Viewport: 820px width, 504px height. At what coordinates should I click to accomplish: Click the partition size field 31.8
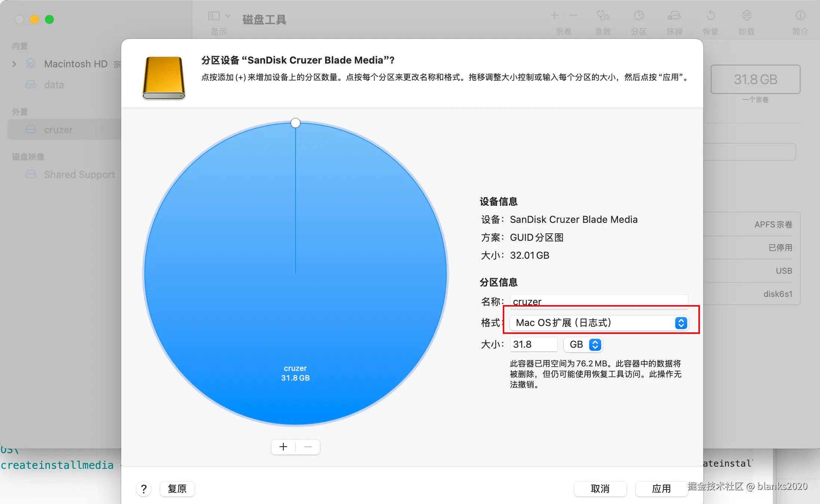click(533, 344)
